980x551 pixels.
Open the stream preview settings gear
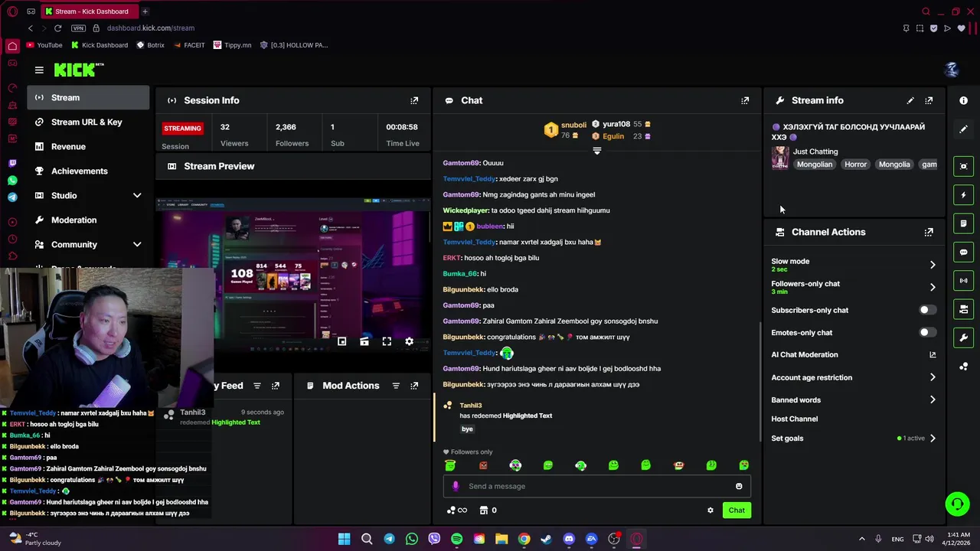coord(409,341)
